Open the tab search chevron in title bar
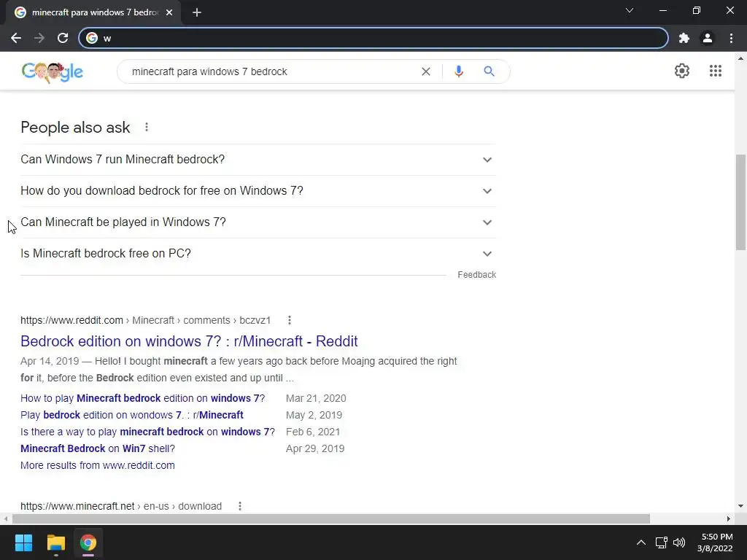The width and height of the screenshot is (747, 560). pos(630,10)
